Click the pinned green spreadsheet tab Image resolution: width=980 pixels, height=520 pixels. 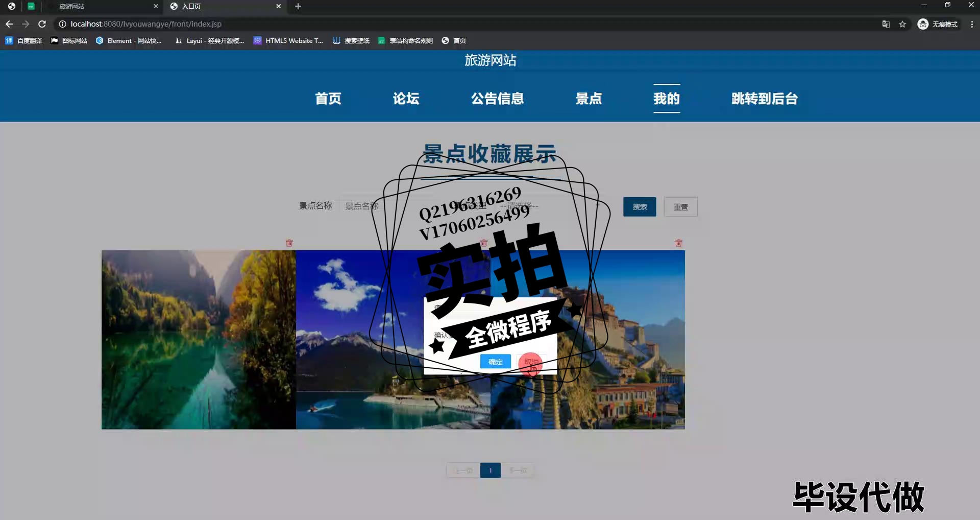(x=31, y=6)
